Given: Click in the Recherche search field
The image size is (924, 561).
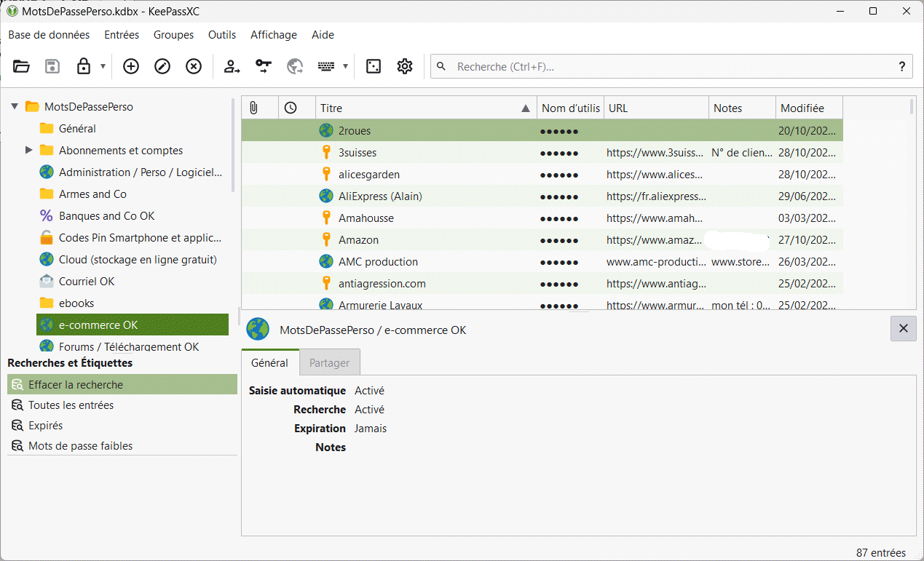Looking at the screenshot, I should point(670,67).
